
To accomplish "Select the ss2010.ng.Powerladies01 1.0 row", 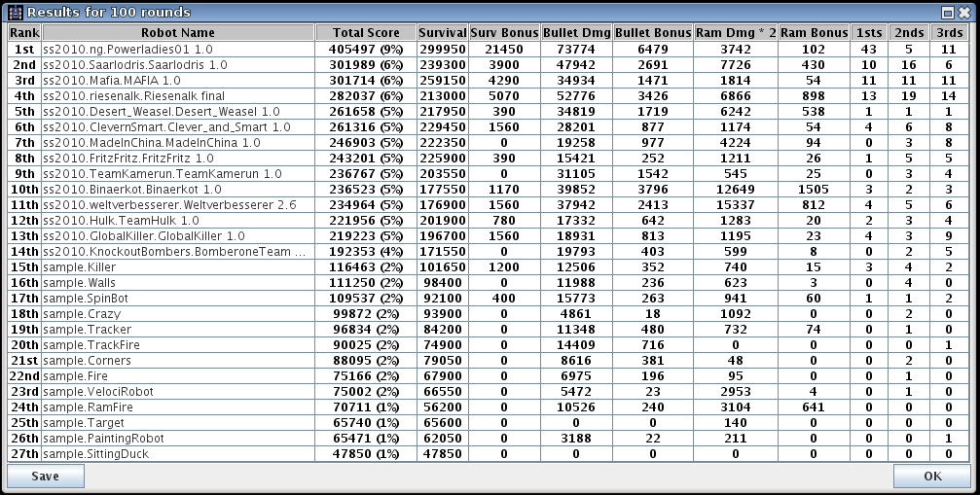I will point(178,48).
